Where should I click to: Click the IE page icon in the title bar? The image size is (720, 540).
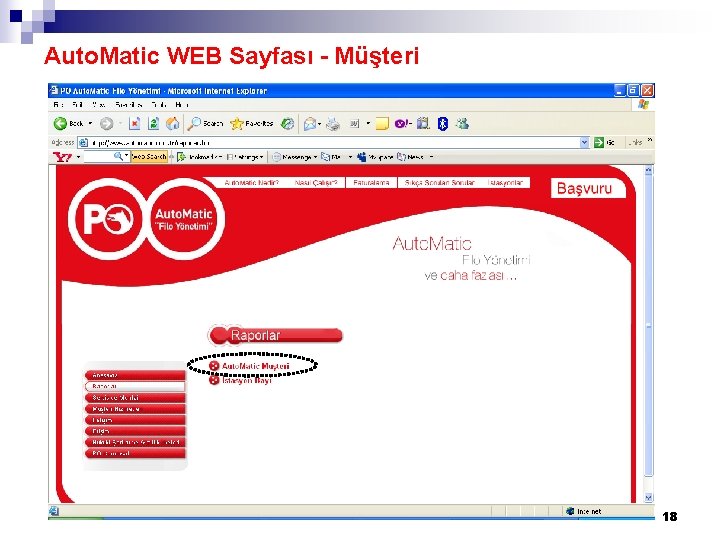point(54,90)
